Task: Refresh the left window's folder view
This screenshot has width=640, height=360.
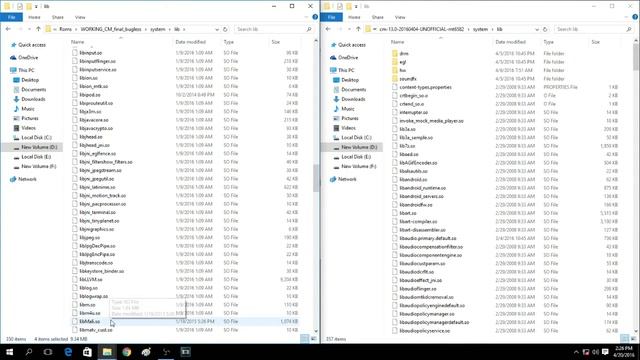Action: tap(225, 29)
